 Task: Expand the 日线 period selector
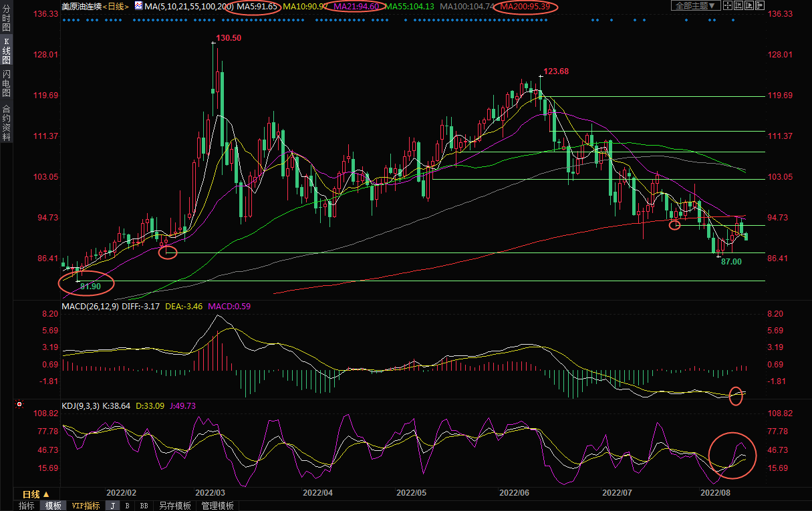36,494
